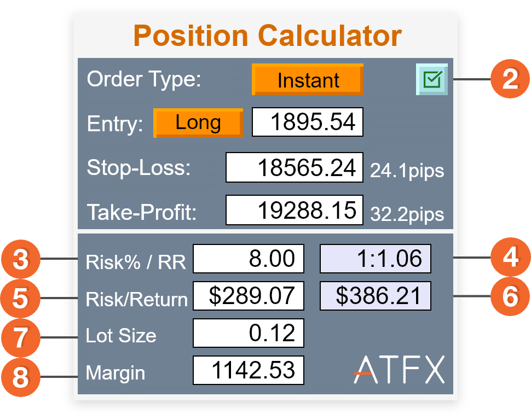Toggle the green checkbox beside Order Type

pos(432,79)
